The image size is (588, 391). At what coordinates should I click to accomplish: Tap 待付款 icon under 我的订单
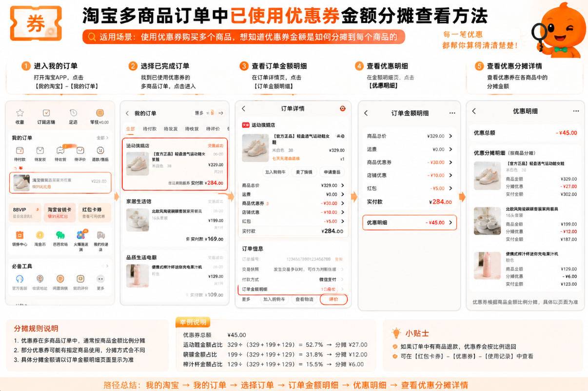pos(20,150)
